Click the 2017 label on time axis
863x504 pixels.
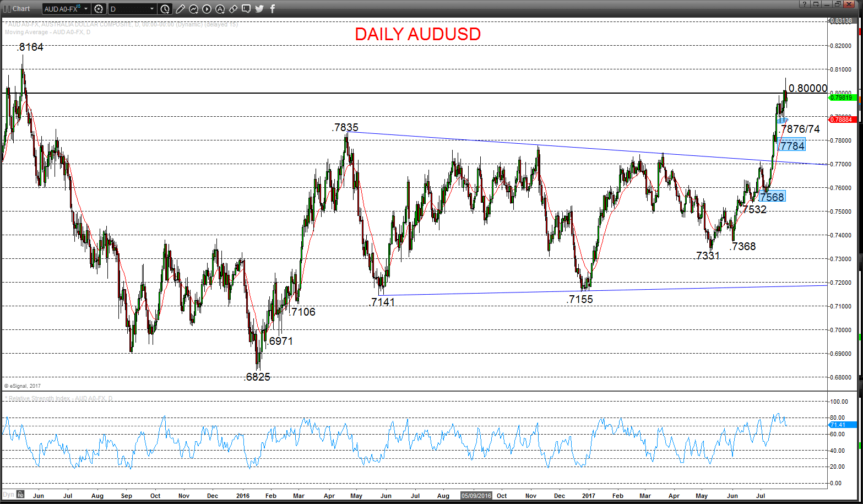[589, 496]
